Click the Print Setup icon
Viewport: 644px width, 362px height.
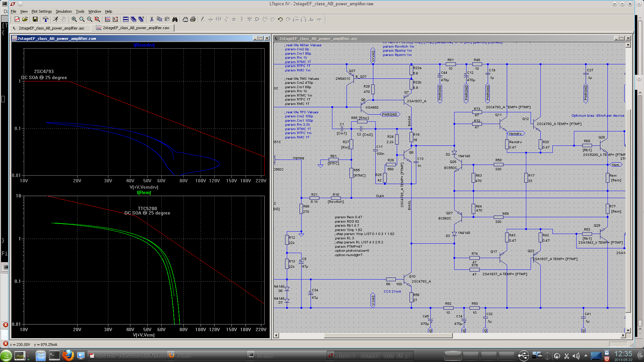coord(185,19)
